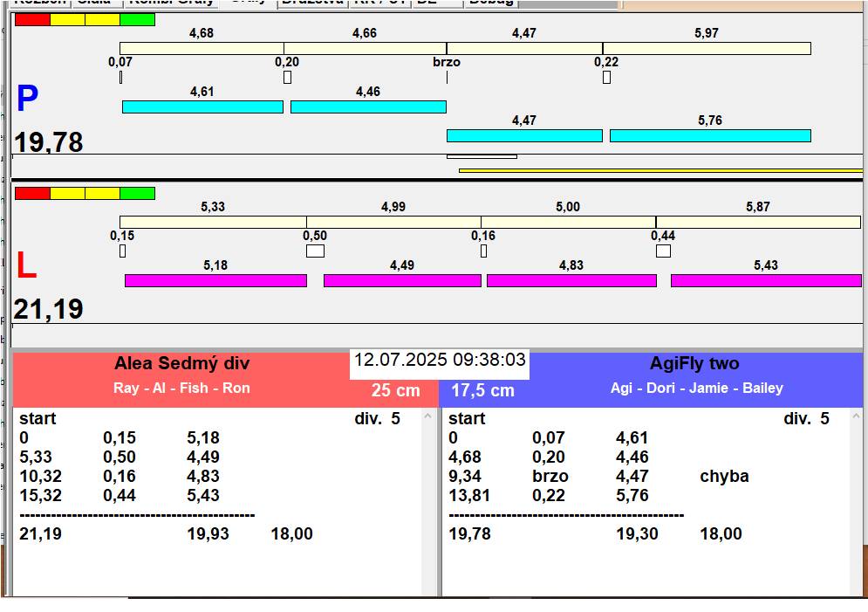Select the cyan 5,76 run bar
The width and height of the screenshot is (868, 612).
point(710,135)
